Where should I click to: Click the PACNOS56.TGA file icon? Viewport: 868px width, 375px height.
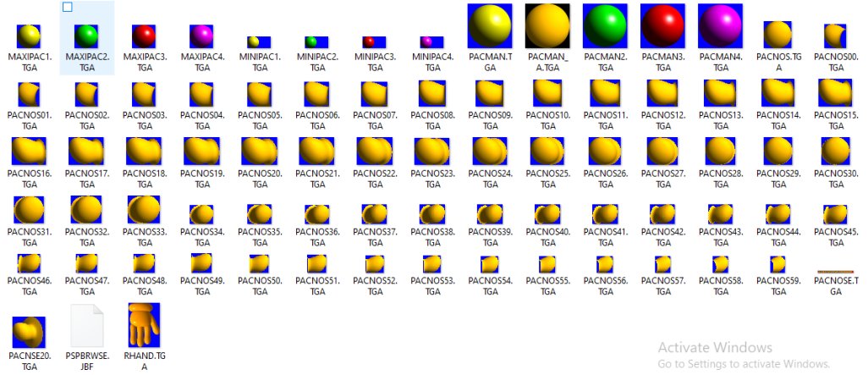point(605,264)
